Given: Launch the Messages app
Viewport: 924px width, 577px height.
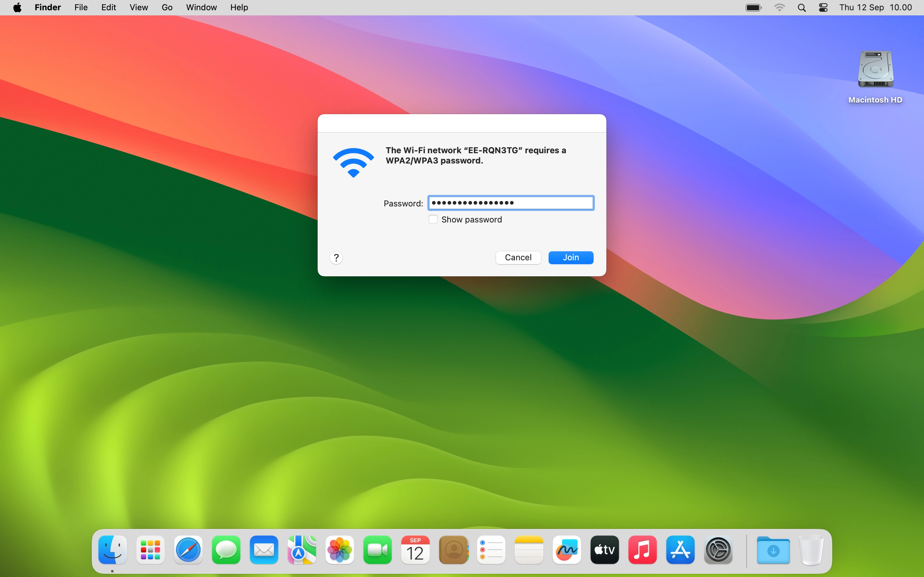Looking at the screenshot, I should pos(226,550).
